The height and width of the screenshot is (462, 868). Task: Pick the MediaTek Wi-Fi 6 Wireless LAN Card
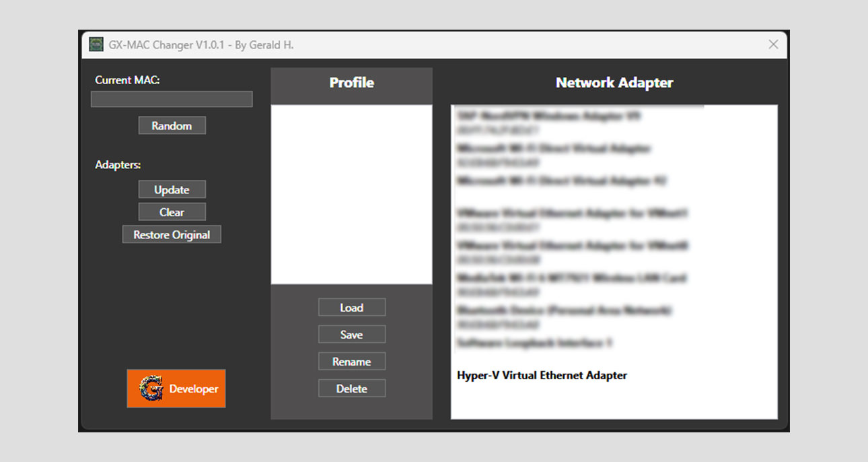[x=572, y=277]
